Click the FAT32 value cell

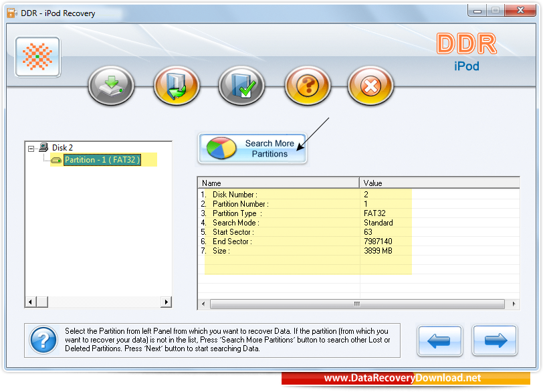374,213
